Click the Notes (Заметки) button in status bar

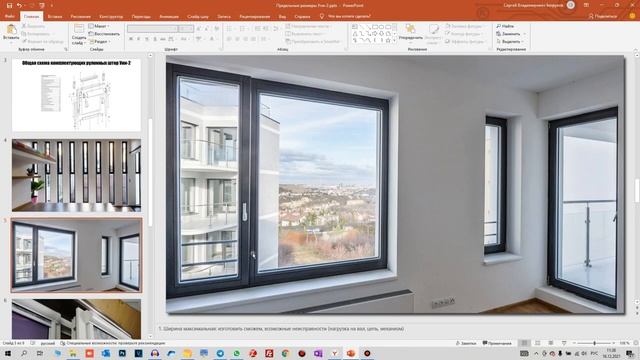[x=466, y=343]
